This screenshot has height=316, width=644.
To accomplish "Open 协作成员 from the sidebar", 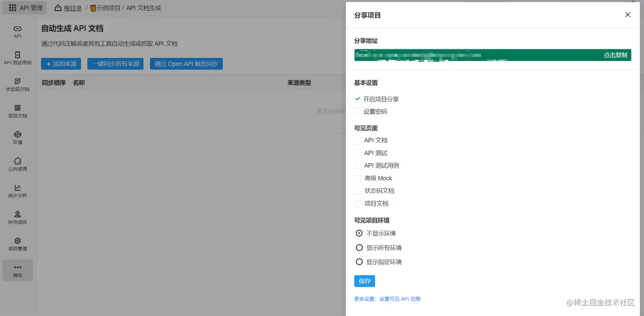I will coord(17,217).
